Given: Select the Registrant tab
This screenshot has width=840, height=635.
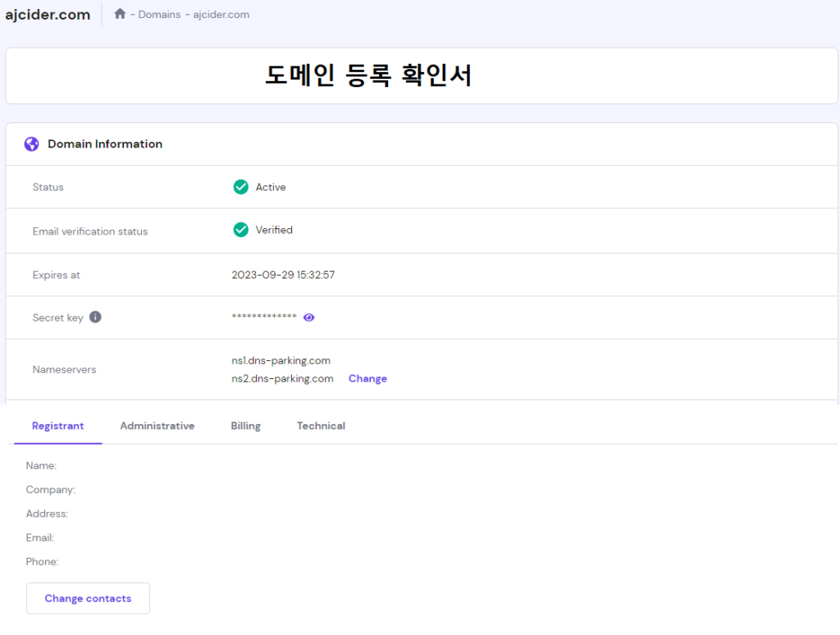Looking at the screenshot, I should tap(58, 426).
